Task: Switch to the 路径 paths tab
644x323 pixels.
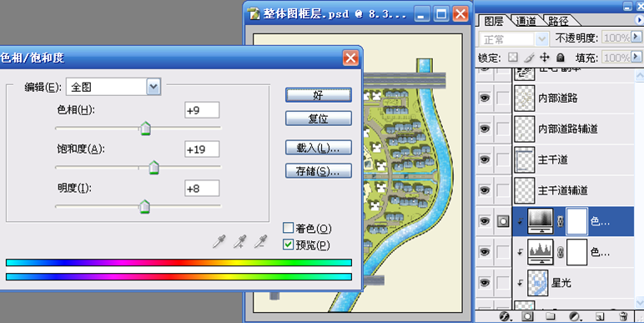Action: tap(558, 21)
